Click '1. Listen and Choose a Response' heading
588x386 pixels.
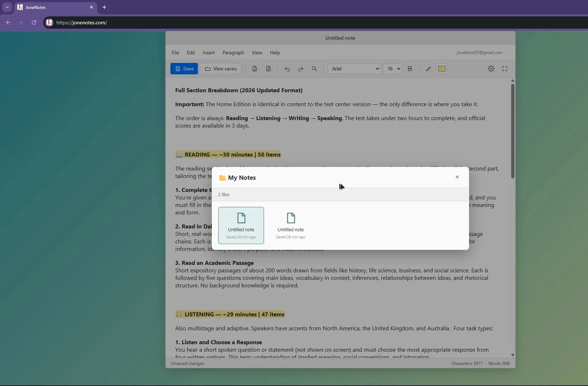pyautogui.click(x=219, y=342)
